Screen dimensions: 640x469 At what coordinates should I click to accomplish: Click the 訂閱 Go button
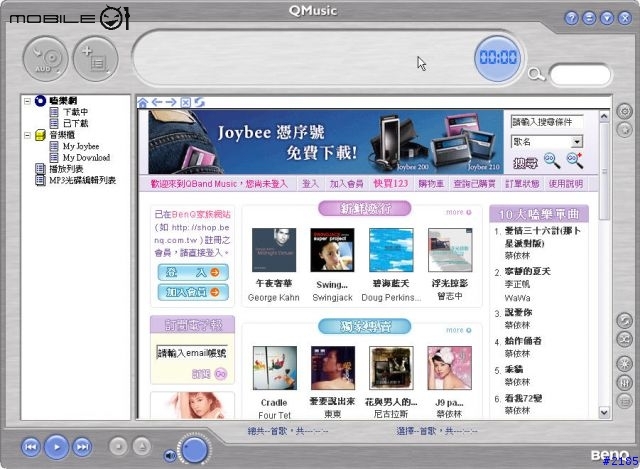221,374
